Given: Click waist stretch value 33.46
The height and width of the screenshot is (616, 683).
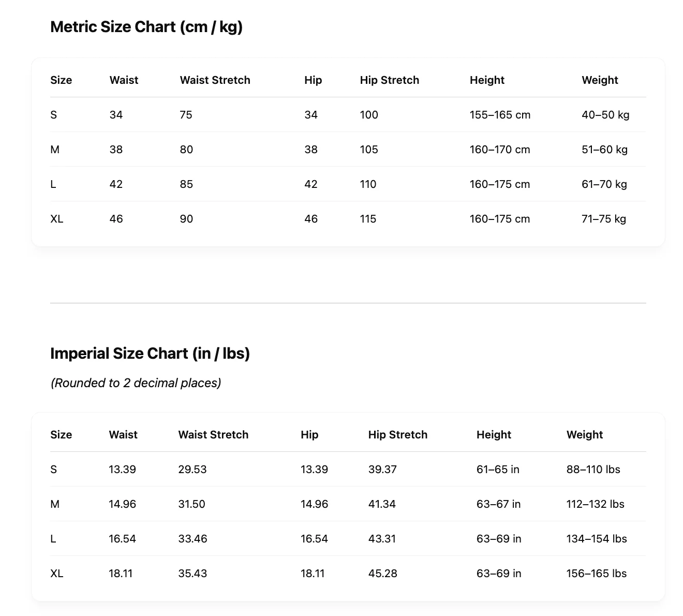Looking at the screenshot, I should 192,539.
